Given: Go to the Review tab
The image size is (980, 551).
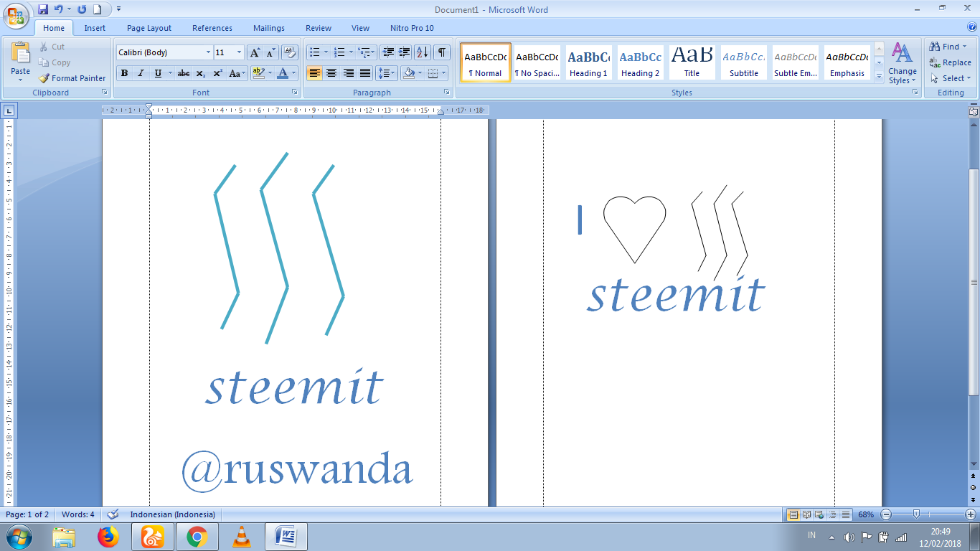Looking at the screenshot, I should tap(319, 28).
